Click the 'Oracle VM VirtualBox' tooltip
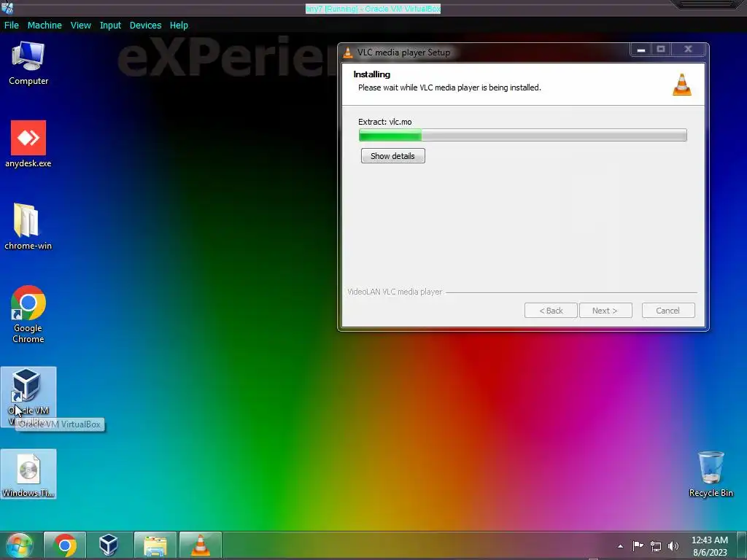Screen dimensions: 747x560 (x=60, y=424)
